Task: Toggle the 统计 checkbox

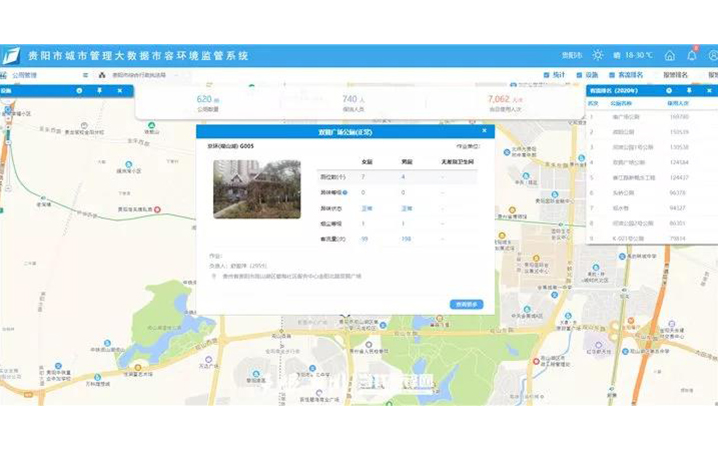Action: 548,75
